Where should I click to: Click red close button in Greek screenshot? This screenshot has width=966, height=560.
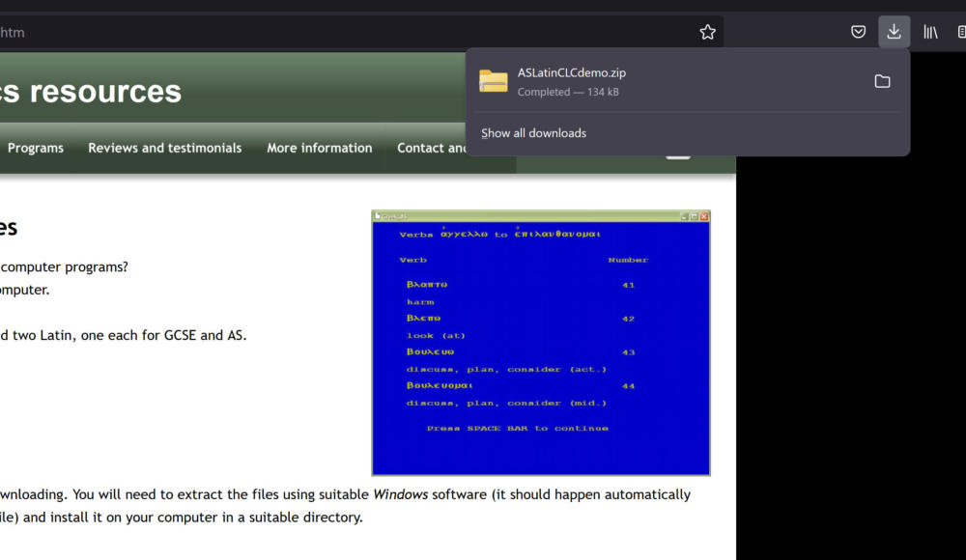(x=704, y=216)
